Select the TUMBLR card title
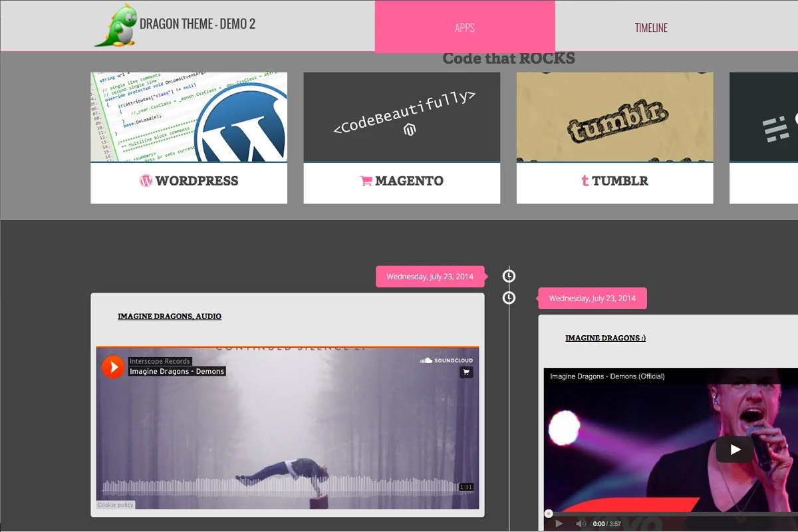The image size is (798, 532). click(x=614, y=181)
